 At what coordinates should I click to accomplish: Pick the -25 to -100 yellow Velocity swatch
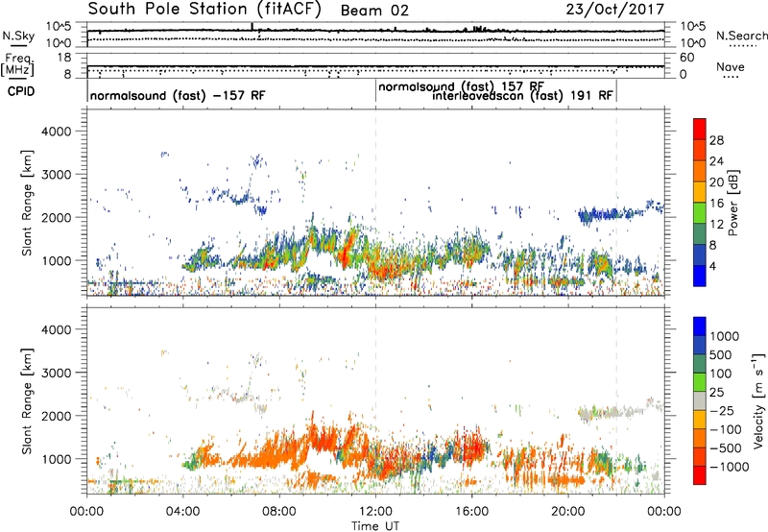tap(700, 420)
